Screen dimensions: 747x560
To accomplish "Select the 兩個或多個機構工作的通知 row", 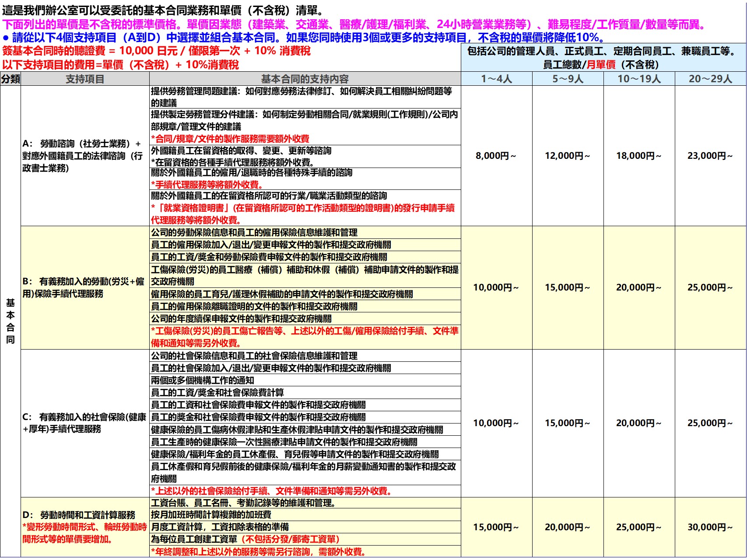I will point(305,380).
